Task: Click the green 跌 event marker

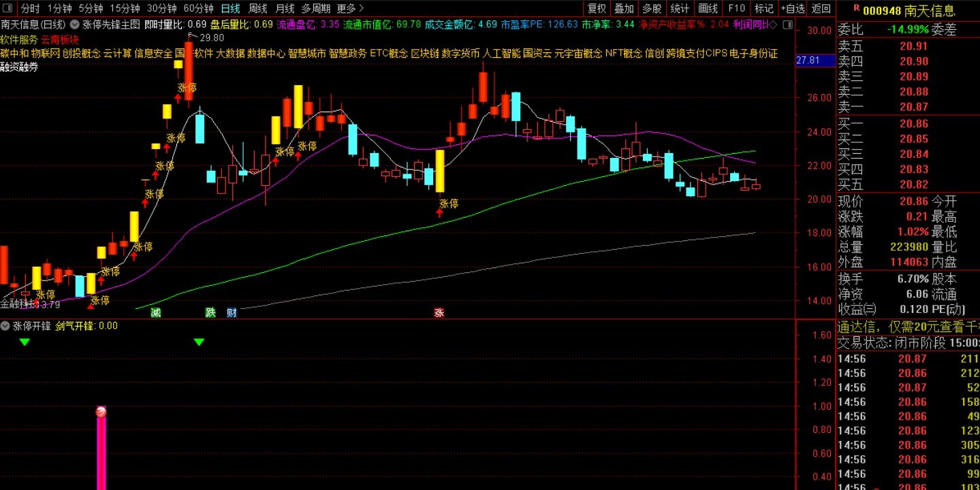Action: [210, 312]
